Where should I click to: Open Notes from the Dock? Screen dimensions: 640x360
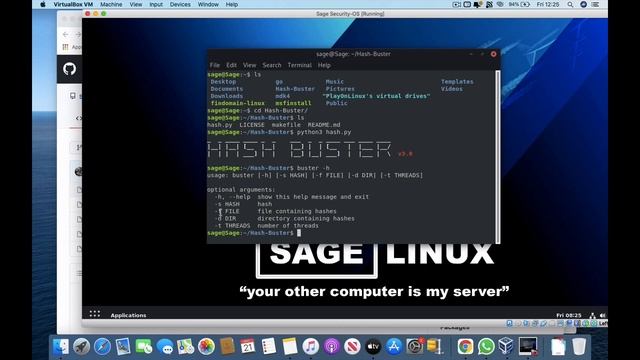[x=289, y=347]
